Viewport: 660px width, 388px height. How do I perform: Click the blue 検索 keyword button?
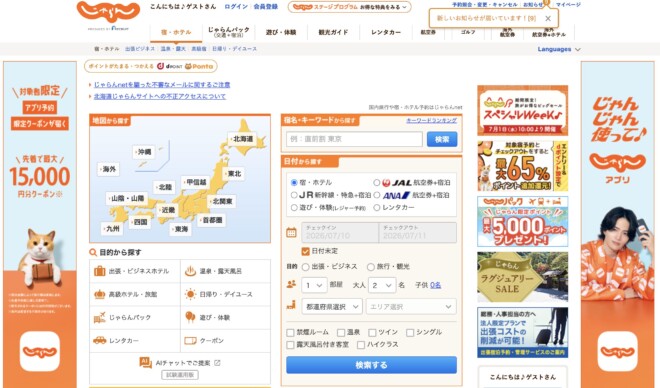pos(442,139)
